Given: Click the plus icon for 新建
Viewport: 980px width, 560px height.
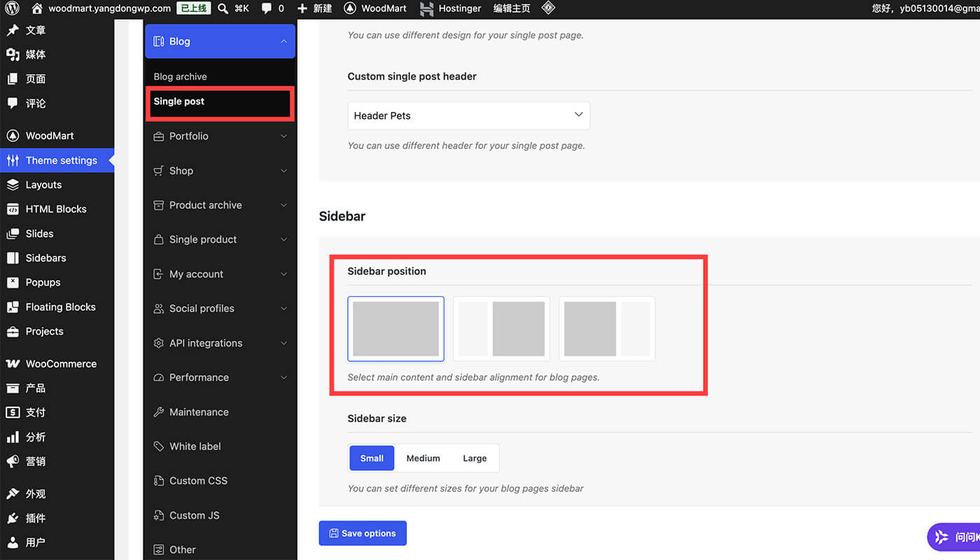Looking at the screenshot, I should 302,8.
